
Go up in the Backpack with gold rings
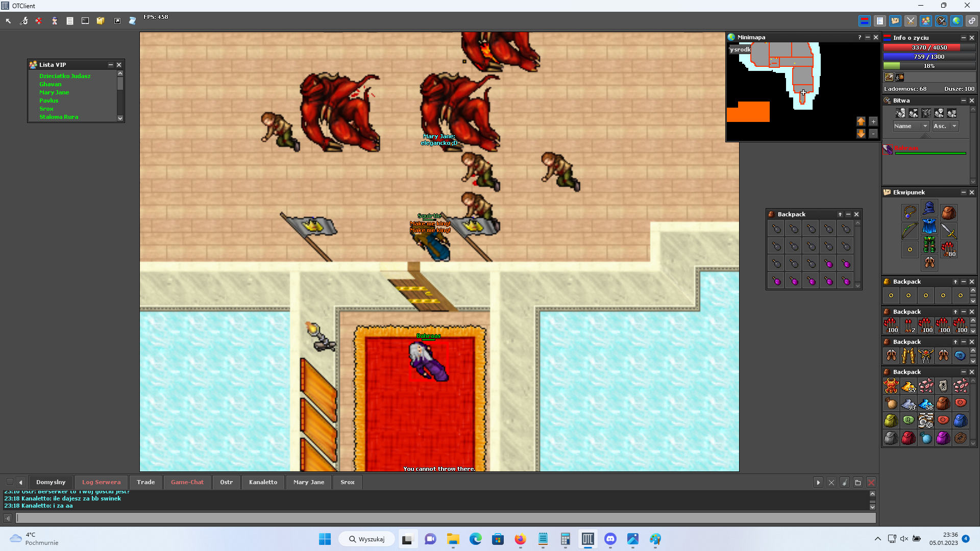tap(955, 282)
